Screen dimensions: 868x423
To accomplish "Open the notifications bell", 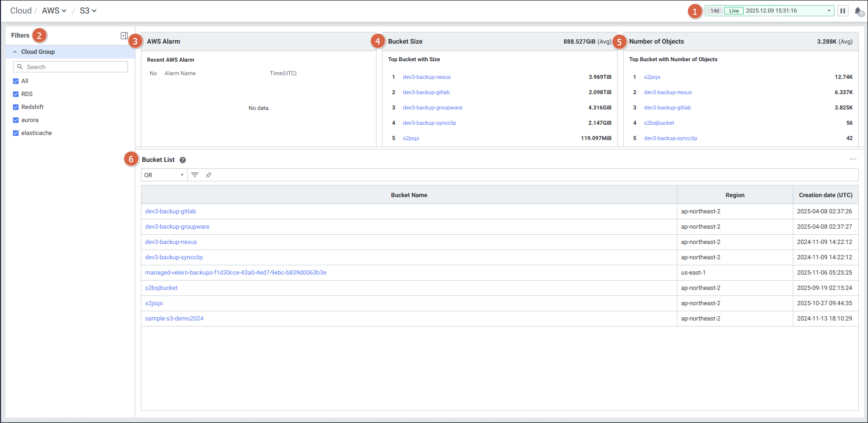I will click(857, 11).
